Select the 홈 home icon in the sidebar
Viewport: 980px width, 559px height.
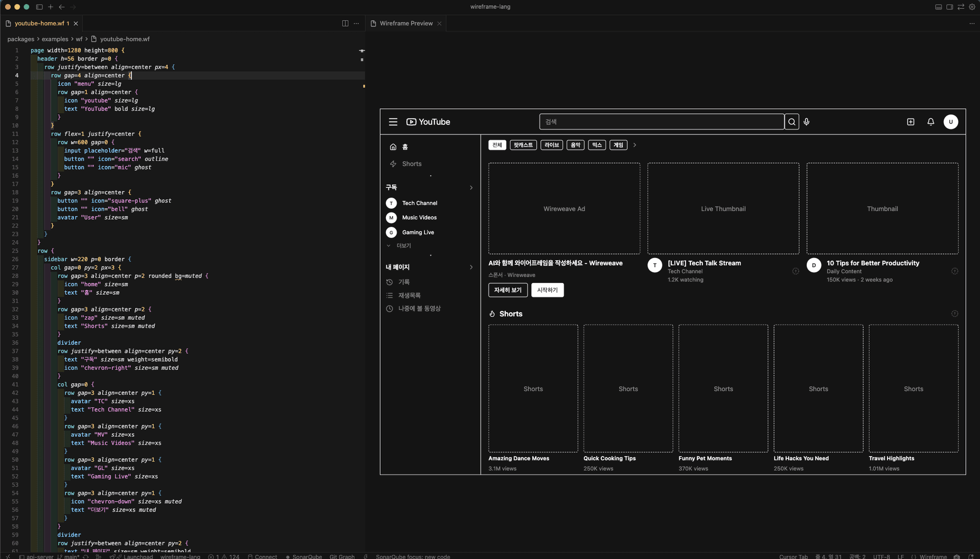point(392,147)
